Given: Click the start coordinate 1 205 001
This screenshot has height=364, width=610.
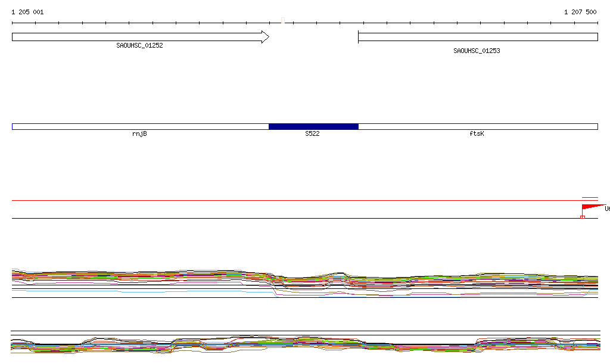Looking at the screenshot, I should [27, 12].
